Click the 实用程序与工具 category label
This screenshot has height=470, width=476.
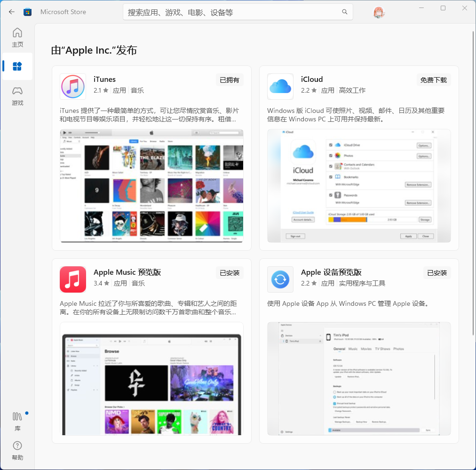[362, 283]
